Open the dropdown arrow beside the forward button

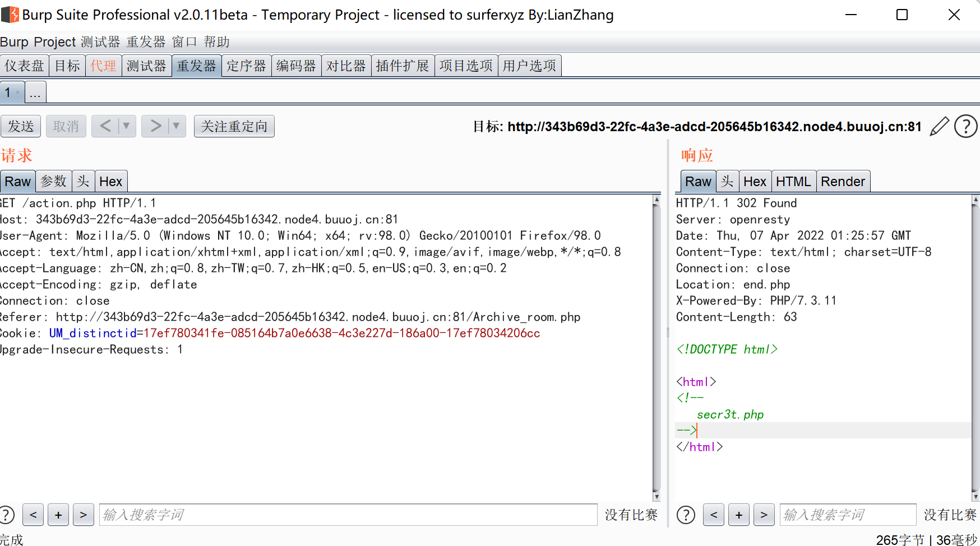click(175, 126)
